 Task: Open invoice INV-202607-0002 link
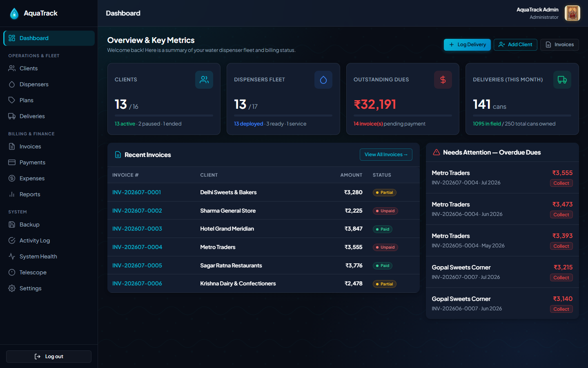point(137,211)
